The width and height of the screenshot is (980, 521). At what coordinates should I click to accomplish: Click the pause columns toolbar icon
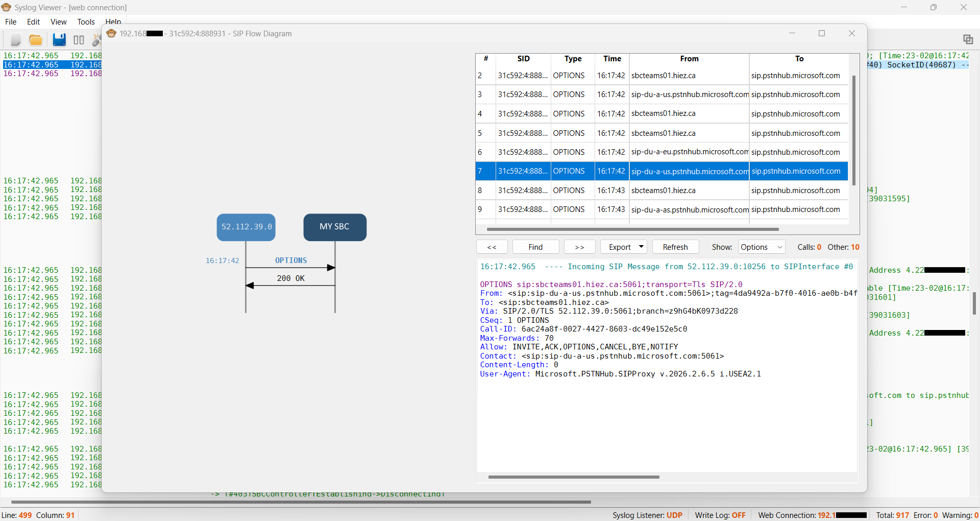pyautogui.click(x=79, y=40)
